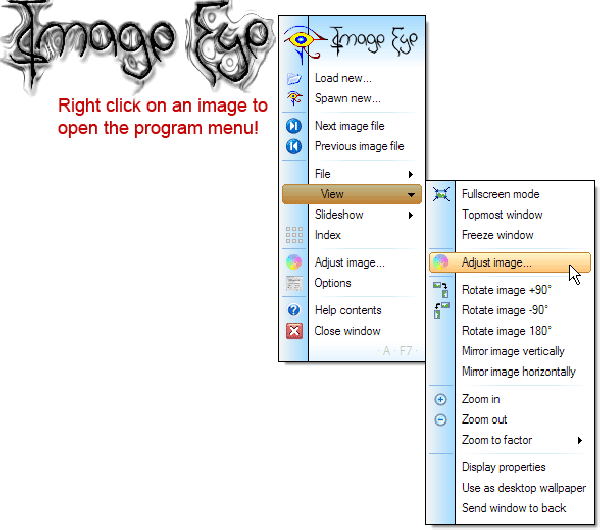Viewport: 600px width, 530px height.
Task: Click the Help contents question mark icon
Action: point(294,310)
